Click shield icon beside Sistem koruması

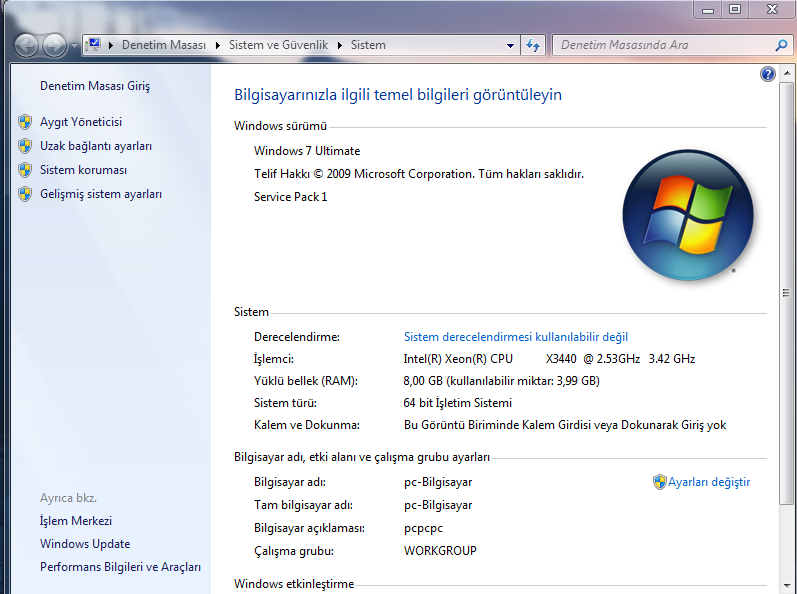click(25, 170)
